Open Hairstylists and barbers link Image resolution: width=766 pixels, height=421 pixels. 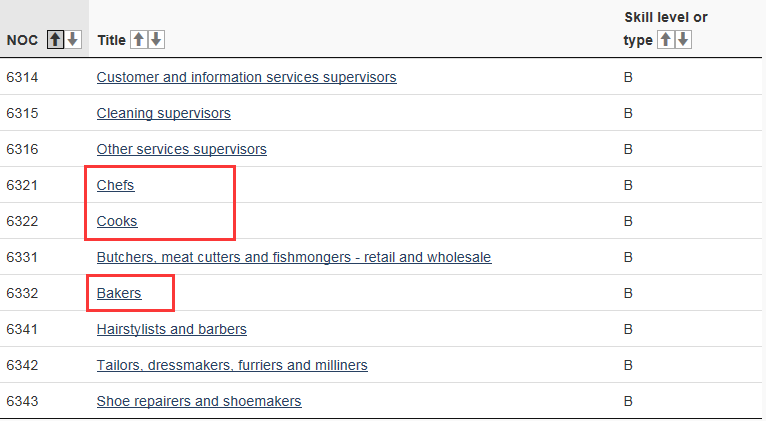click(x=171, y=329)
